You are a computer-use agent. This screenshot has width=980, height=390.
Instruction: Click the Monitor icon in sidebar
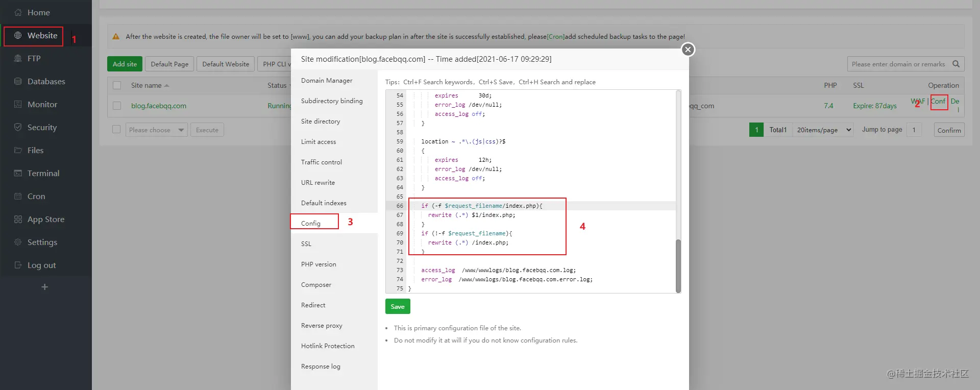[x=18, y=104]
